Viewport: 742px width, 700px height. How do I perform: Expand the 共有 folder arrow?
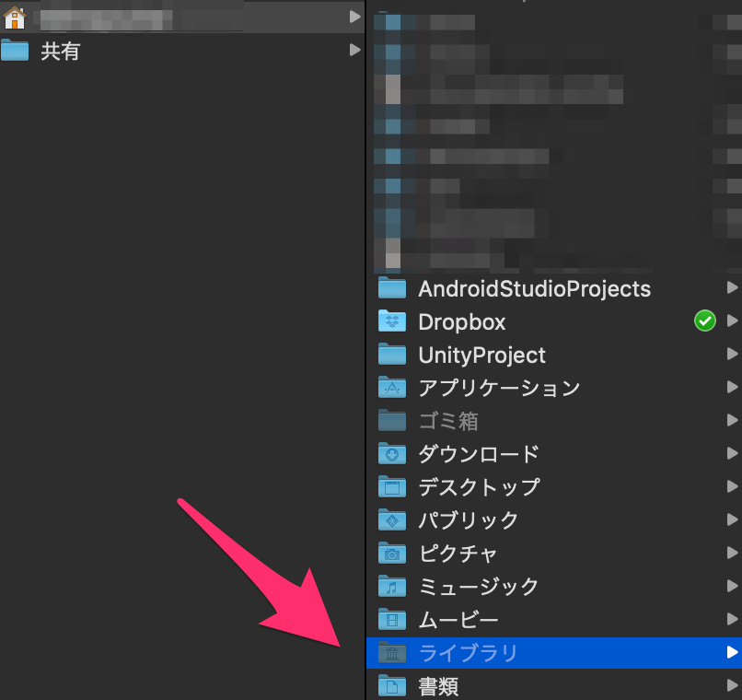pyautogui.click(x=354, y=50)
